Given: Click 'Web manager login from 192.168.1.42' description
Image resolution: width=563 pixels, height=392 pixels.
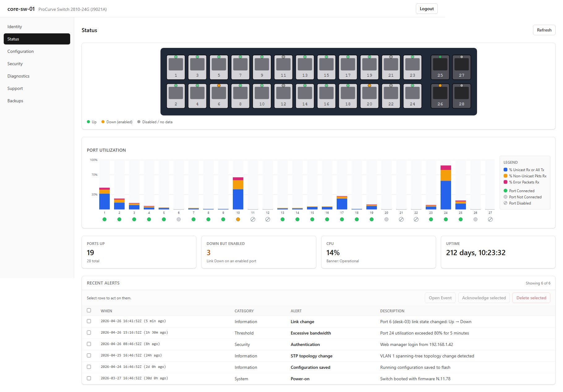Looking at the screenshot, I should coord(416,344).
